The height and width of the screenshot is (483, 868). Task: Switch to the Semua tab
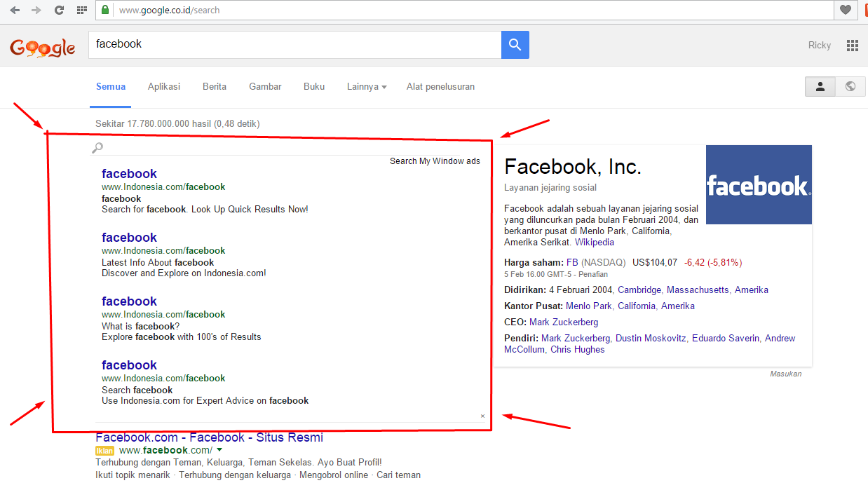tap(111, 87)
